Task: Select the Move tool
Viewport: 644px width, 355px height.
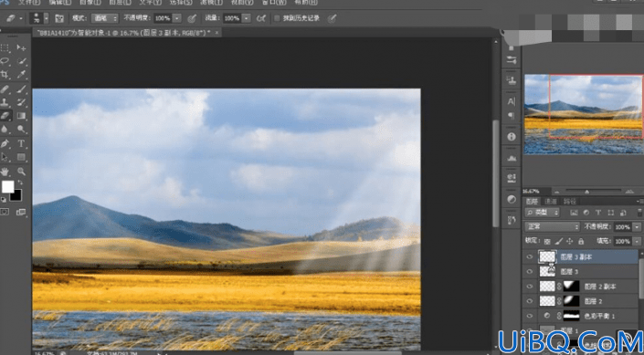Action: coord(21,48)
